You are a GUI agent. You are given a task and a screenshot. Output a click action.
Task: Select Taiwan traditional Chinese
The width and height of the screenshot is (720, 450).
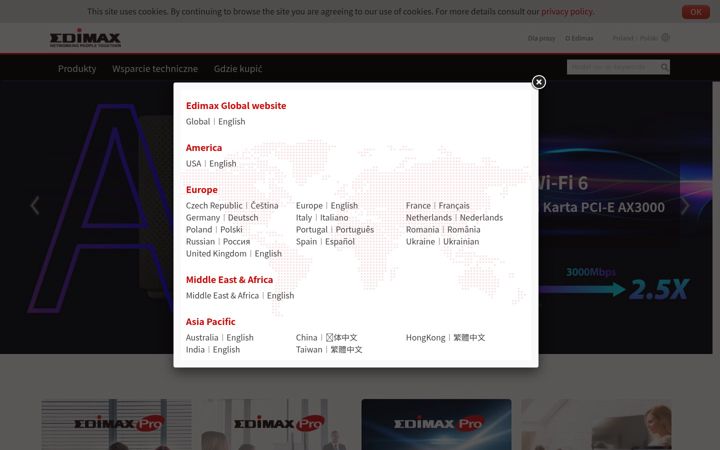pos(329,349)
